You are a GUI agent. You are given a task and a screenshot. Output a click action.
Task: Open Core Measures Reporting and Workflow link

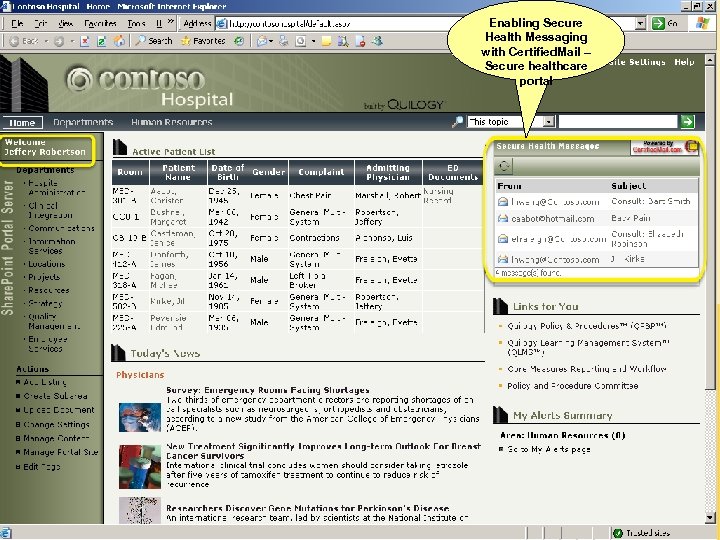click(x=587, y=369)
